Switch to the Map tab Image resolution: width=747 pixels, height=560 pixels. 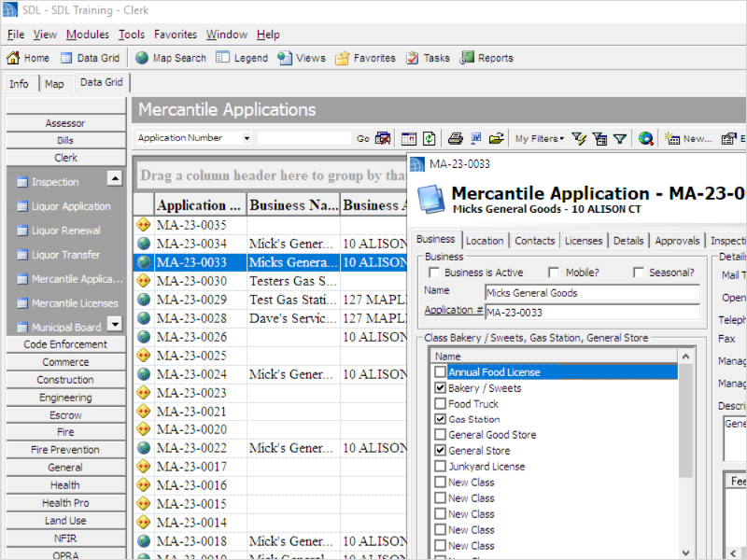tap(54, 84)
